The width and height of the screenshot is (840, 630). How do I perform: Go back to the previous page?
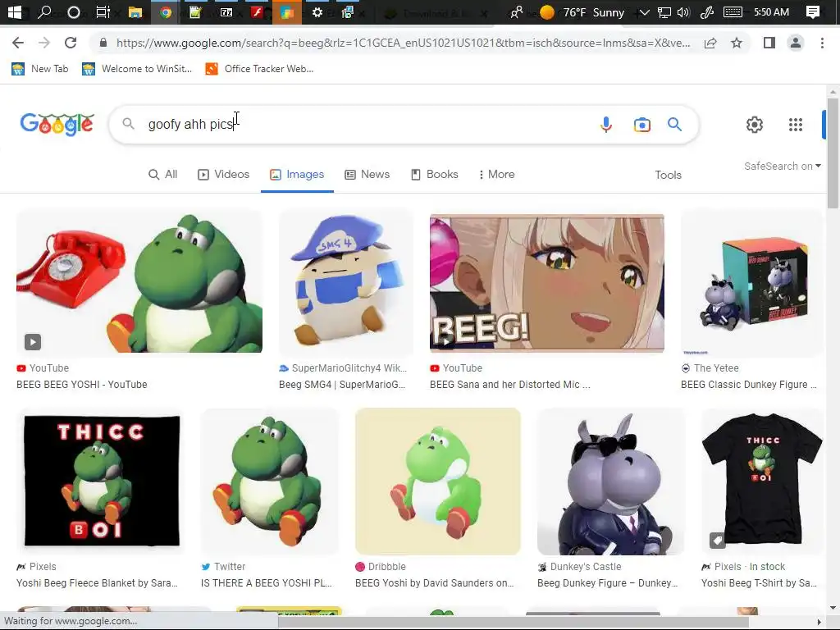pos(18,43)
